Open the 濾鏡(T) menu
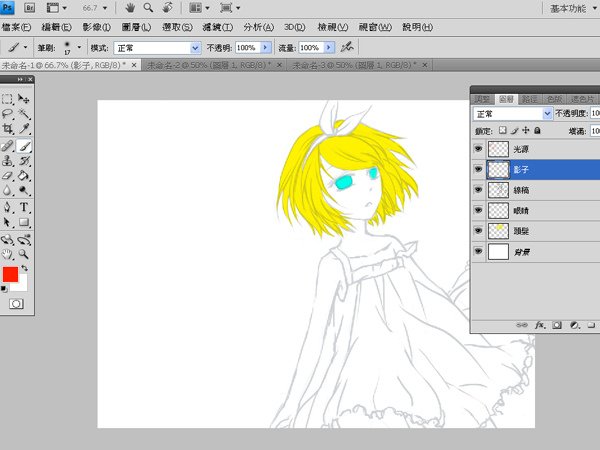600x450 pixels. tap(218, 27)
